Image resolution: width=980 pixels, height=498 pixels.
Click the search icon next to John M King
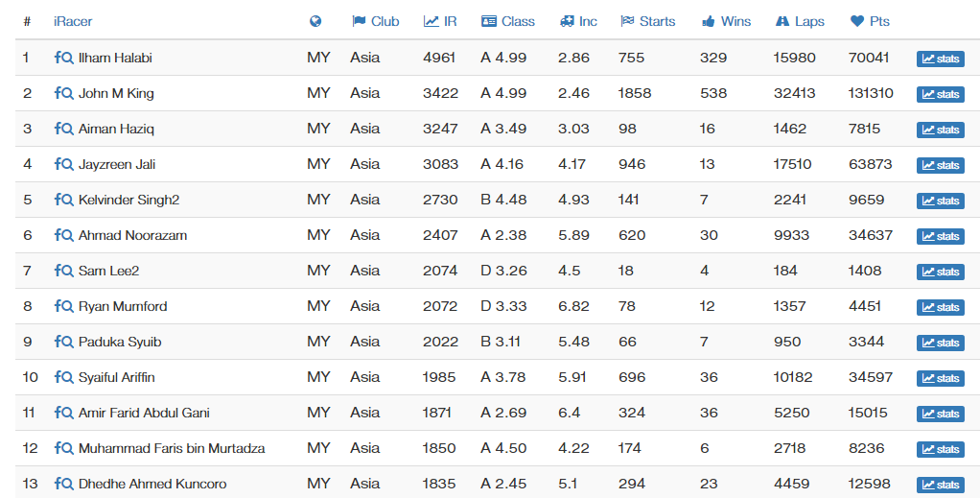coord(63,93)
